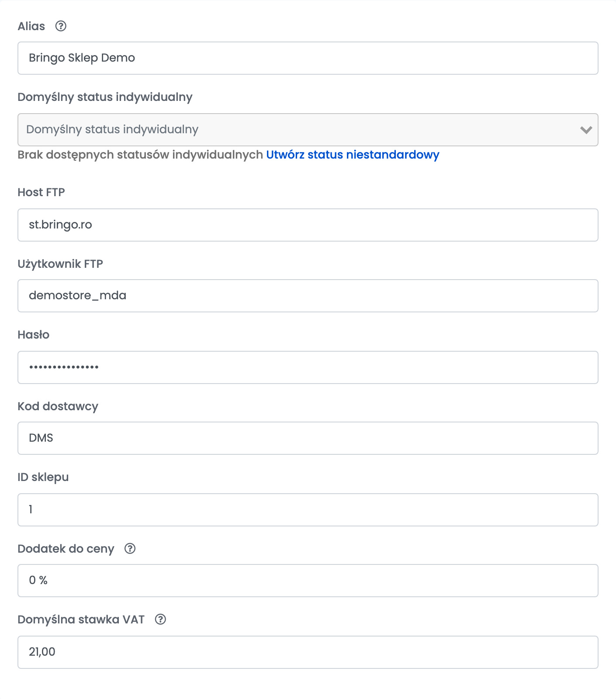The height and width of the screenshot is (699, 616).
Task: Click the Kod dostawcy label
Action: (58, 406)
